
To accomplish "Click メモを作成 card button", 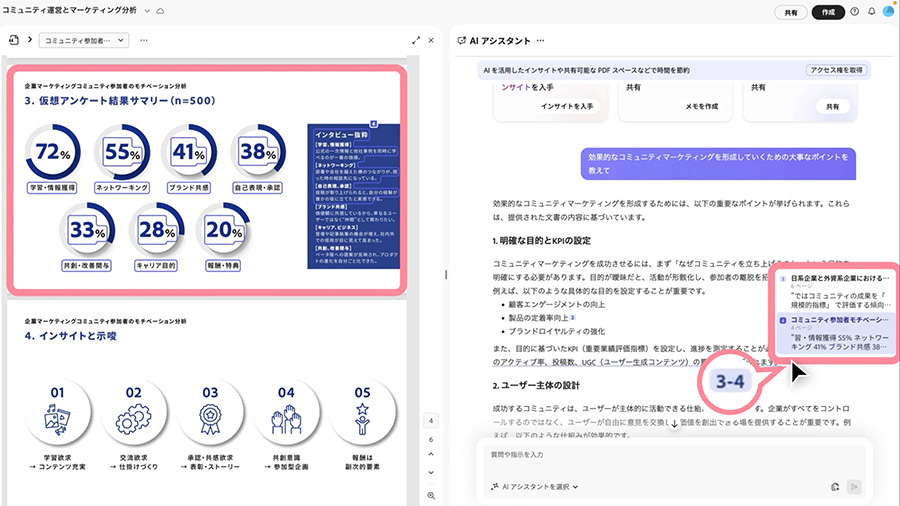I will coord(701,106).
